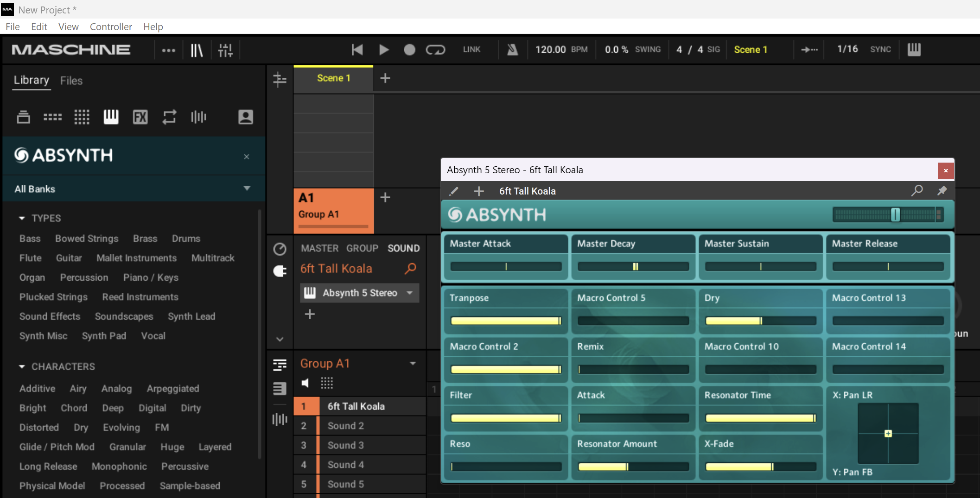The height and width of the screenshot is (498, 980).
Task: Open the search magnifier in Absynth window
Action: pyautogui.click(x=917, y=190)
